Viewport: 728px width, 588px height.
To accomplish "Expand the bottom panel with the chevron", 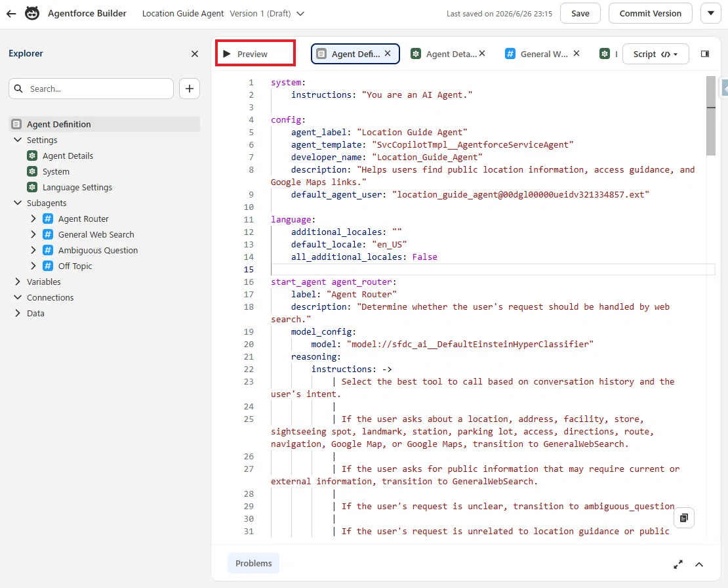I will coord(698,564).
